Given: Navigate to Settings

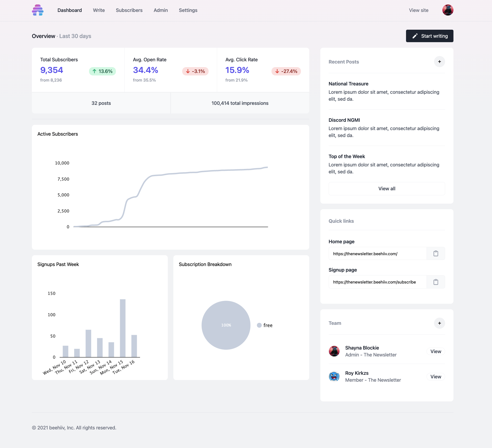Looking at the screenshot, I should [x=188, y=10].
